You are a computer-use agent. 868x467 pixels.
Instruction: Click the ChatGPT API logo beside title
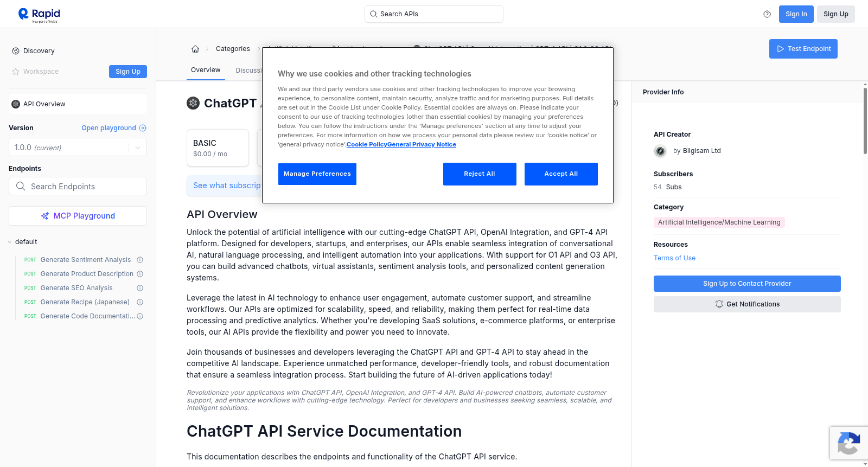coord(193,103)
